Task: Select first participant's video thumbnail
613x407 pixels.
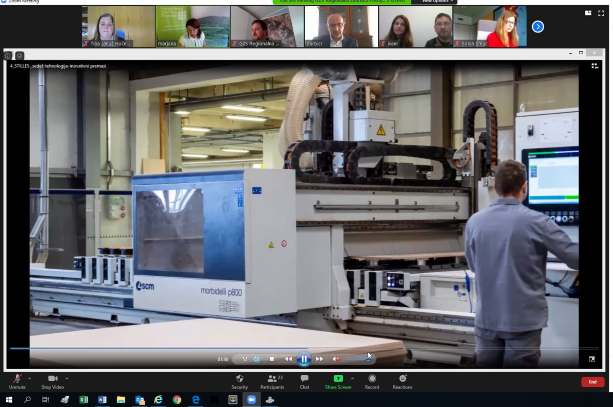Action: click(118, 27)
